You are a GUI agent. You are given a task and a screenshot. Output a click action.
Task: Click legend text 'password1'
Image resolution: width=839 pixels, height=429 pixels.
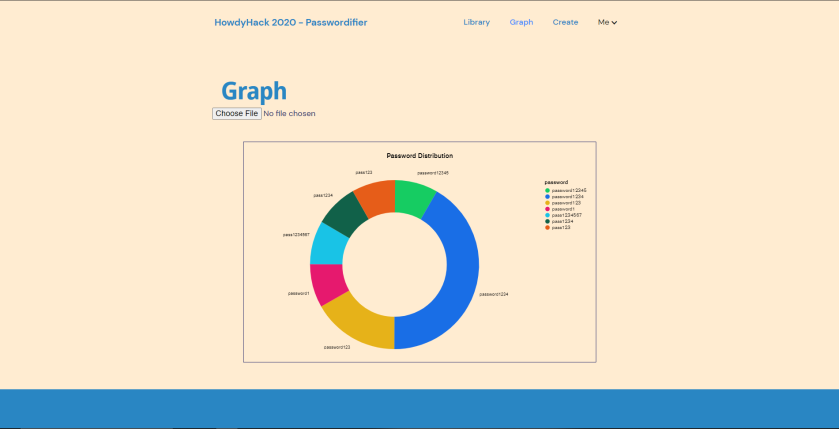click(x=563, y=209)
